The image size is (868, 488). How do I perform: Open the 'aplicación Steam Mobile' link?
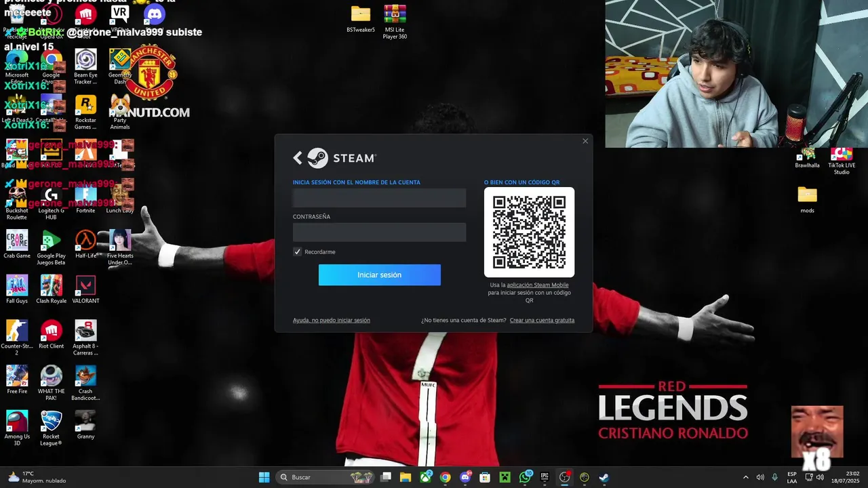[538, 285]
